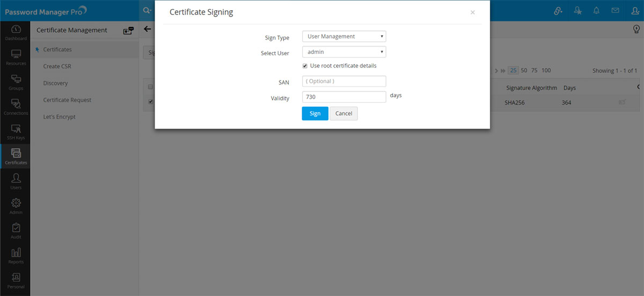Open the notifications bell
Screen dimensions: 644x296
click(596, 11)
